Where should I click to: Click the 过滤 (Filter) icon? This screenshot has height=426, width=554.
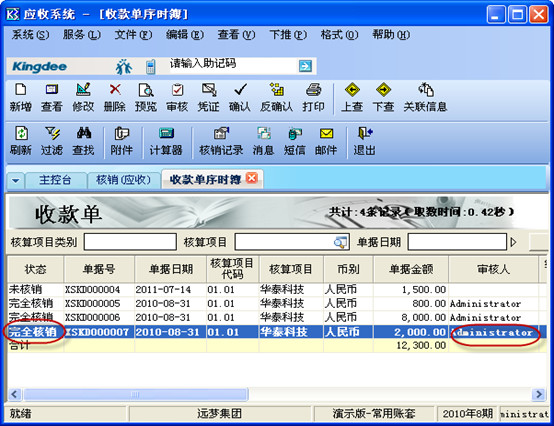click(x=52, y=134)
